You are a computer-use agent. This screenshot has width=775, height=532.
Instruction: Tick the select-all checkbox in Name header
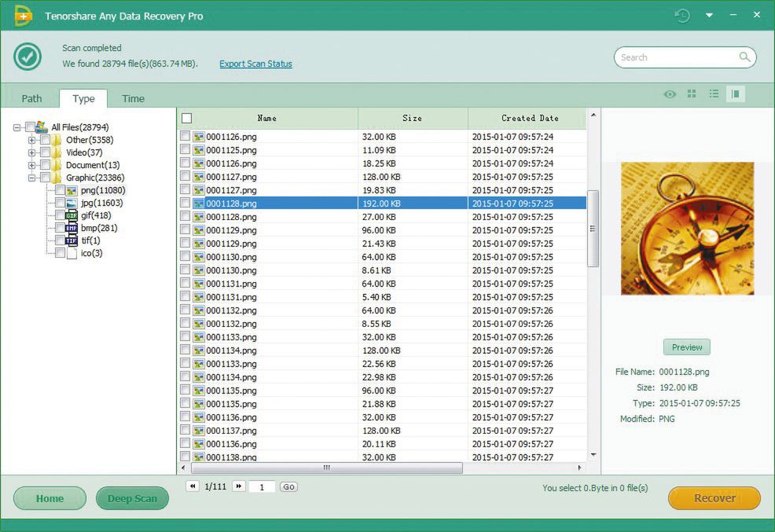point(186,119)
